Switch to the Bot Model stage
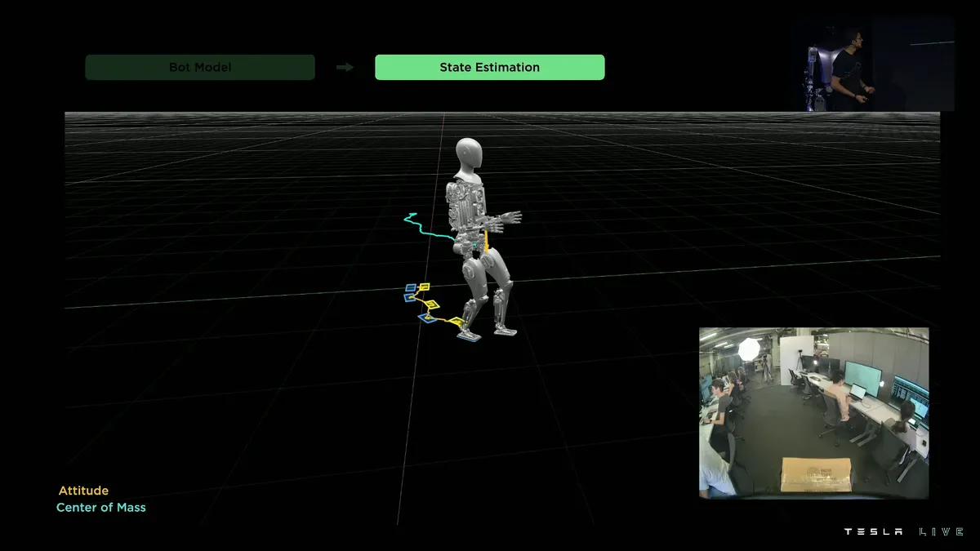980x551 pixels. [200, 67]
